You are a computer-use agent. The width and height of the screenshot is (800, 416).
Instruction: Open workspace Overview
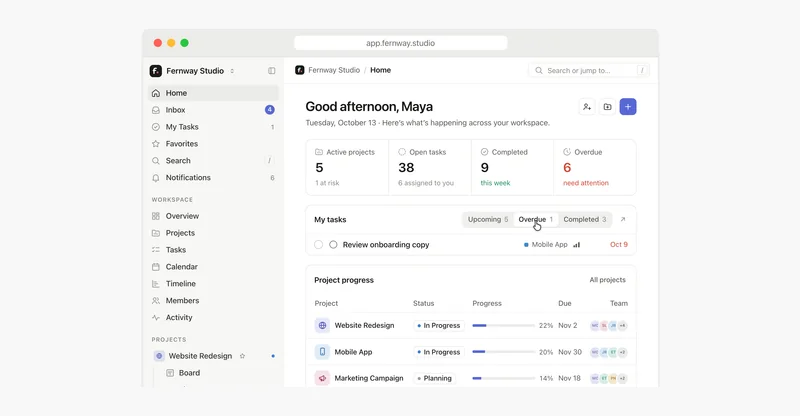point(213,216)
